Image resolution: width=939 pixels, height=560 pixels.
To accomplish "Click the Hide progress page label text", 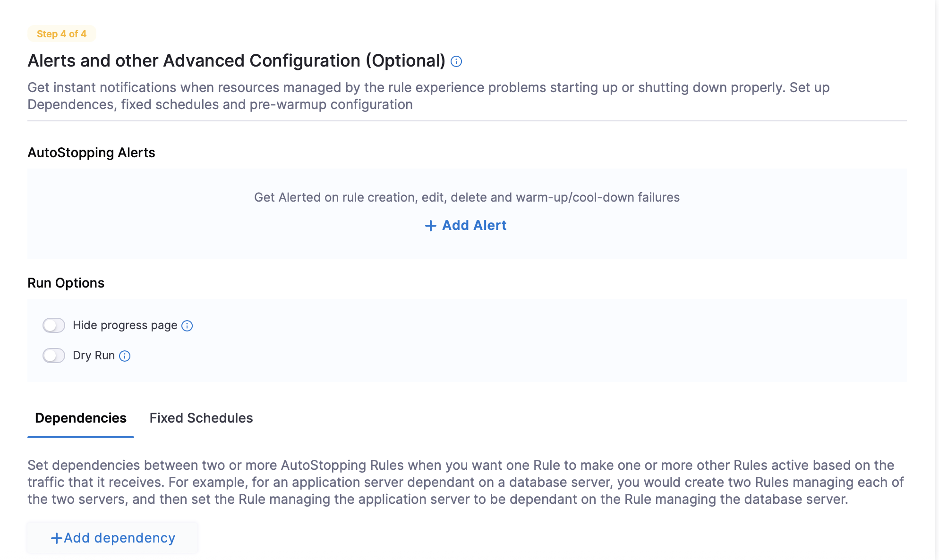I will point(125,325).
